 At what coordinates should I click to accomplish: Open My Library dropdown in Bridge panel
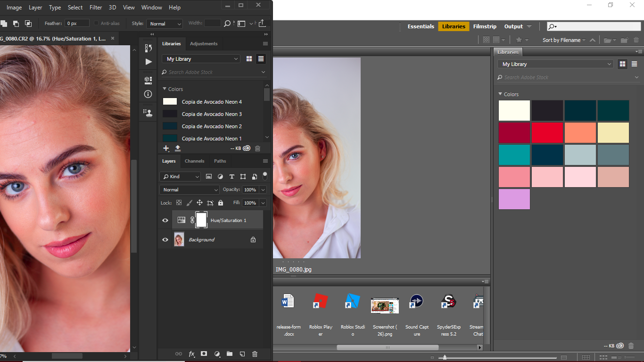coord(556,64)
